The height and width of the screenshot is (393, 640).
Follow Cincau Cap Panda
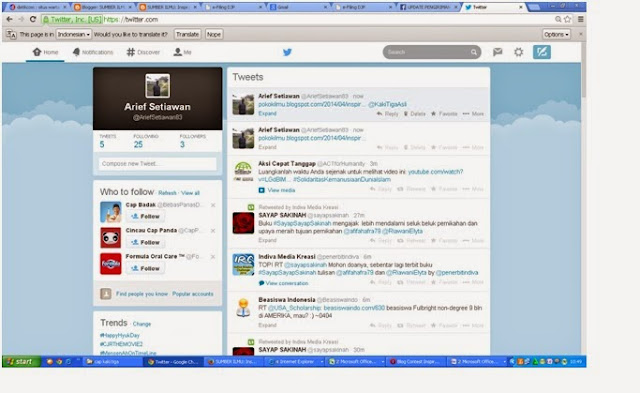pyautogui.click(x=145, y=242)
